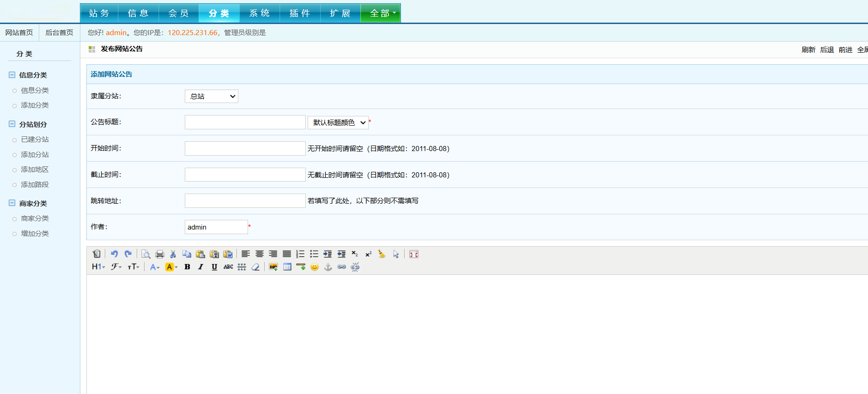Viewport: 868px width, 394px height.
Task: Open the yellow text background color picker
Action: click(x=171, y=267)
